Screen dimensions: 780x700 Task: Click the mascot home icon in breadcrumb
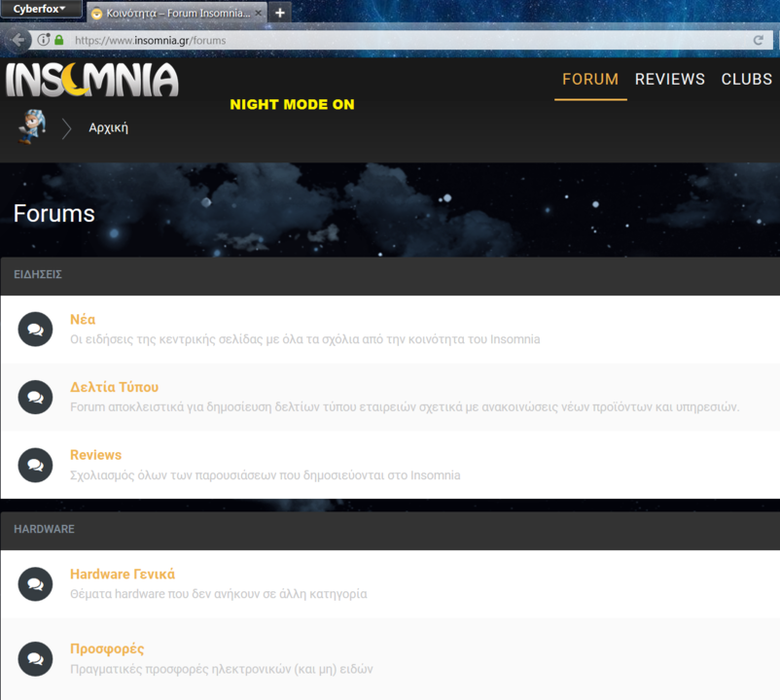(x=31, y=126)
